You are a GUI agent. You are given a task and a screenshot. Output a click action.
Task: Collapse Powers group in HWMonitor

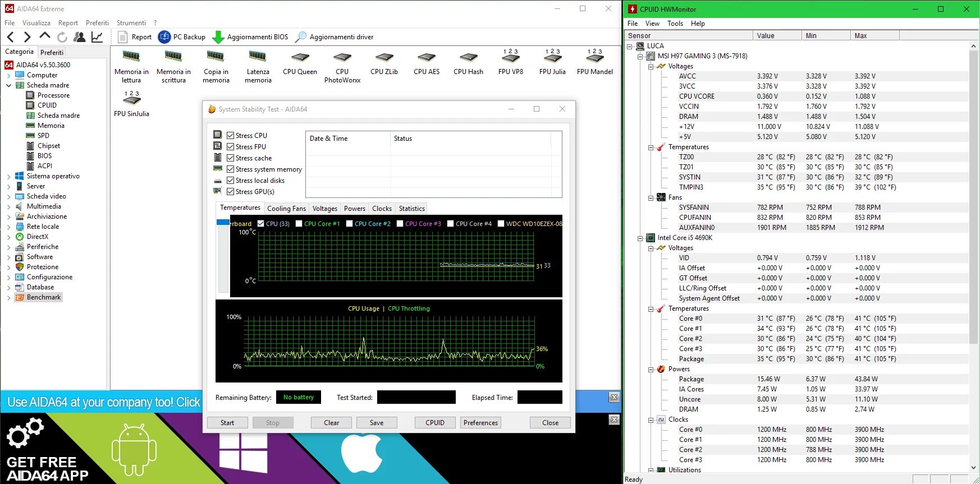point(651,369)
